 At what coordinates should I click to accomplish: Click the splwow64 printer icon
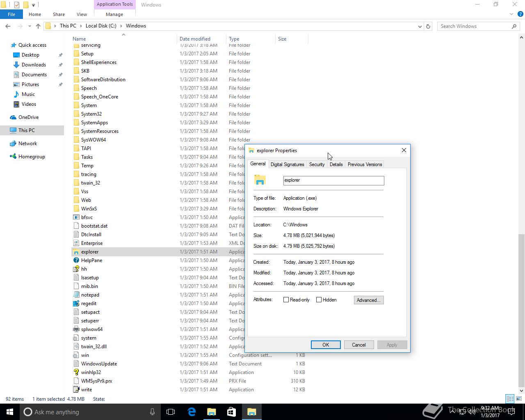76,329
